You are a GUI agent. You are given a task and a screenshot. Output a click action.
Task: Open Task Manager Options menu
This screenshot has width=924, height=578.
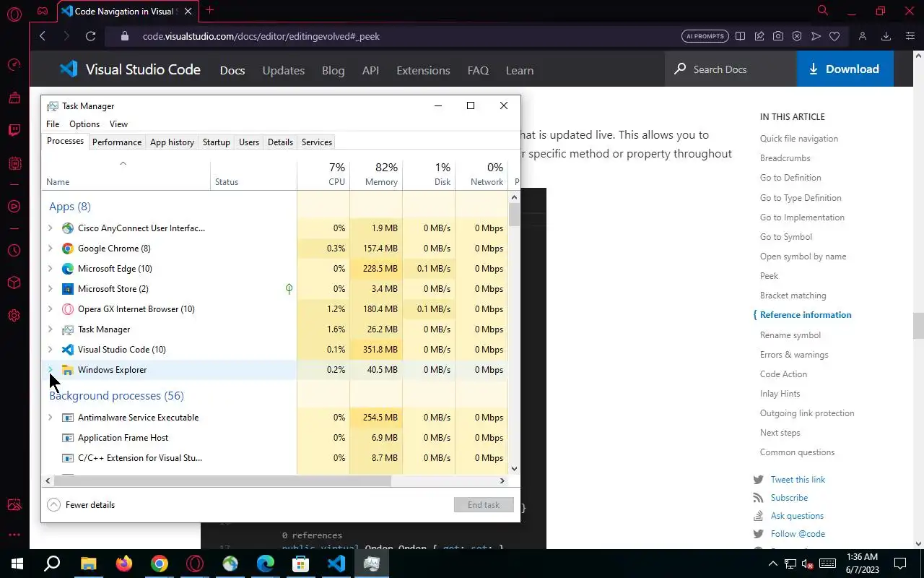(84, 124)
